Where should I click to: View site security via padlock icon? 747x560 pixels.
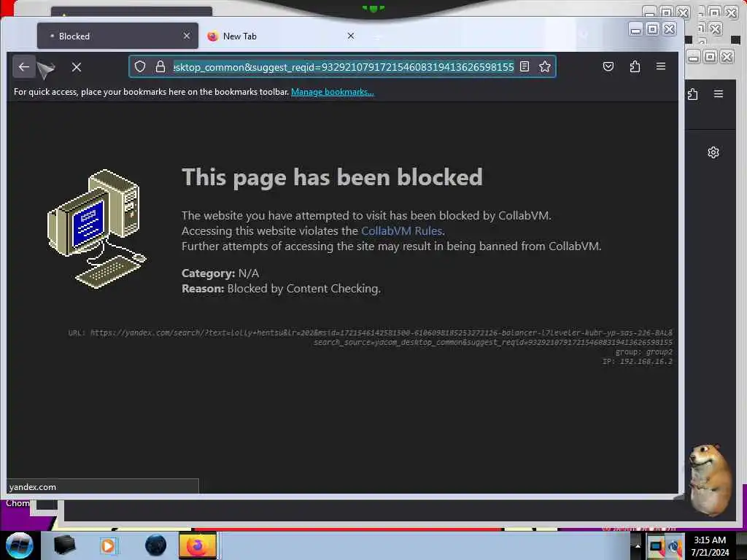[160, 66]
